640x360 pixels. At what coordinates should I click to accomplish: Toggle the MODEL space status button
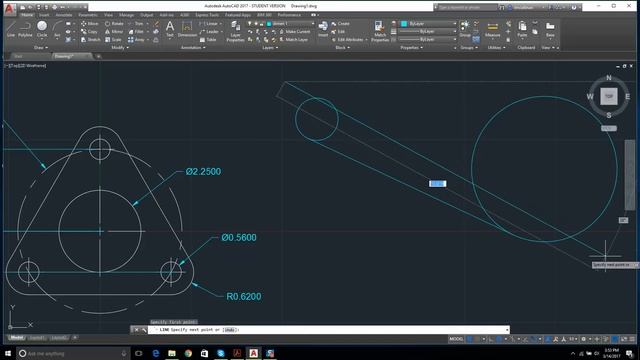click(456, 339)
